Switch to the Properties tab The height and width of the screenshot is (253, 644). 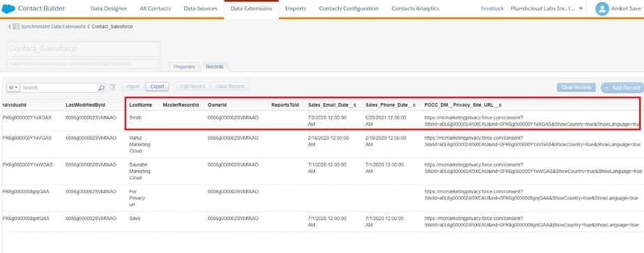184,66
